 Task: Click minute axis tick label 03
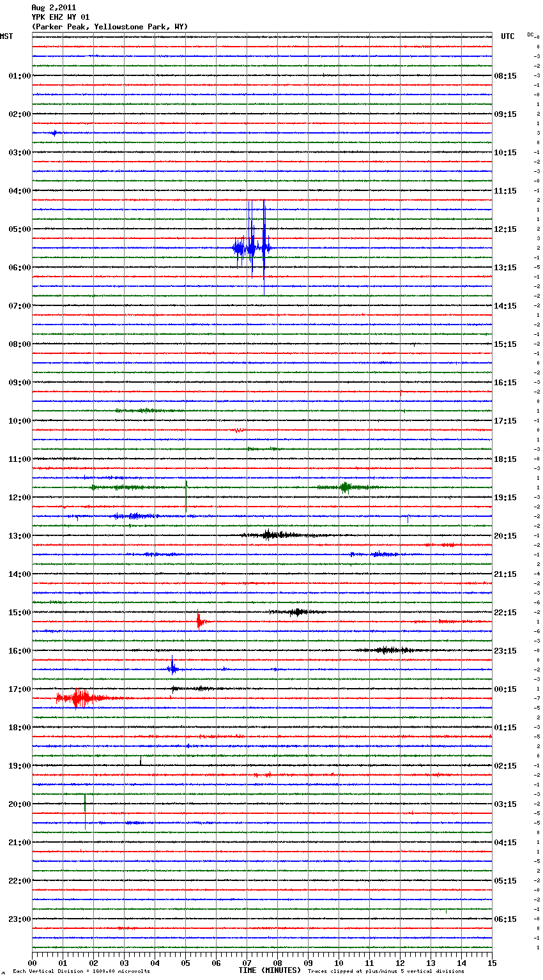pos(124,963)
